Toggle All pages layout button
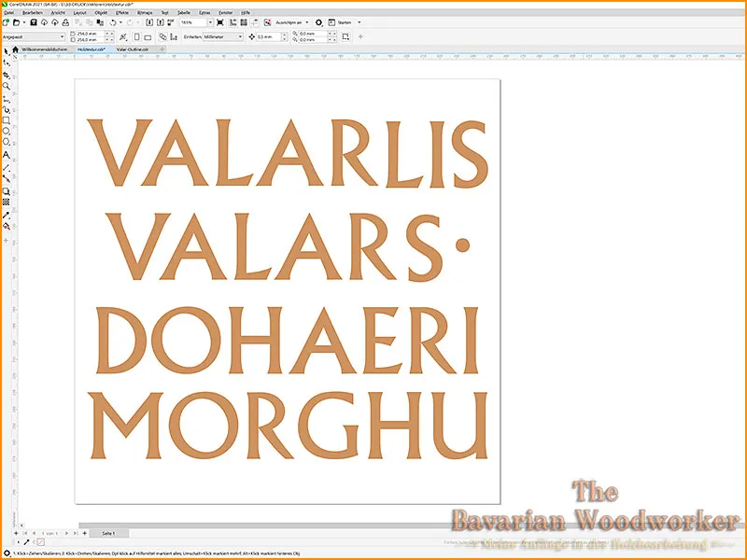 [x=162, y=36]
